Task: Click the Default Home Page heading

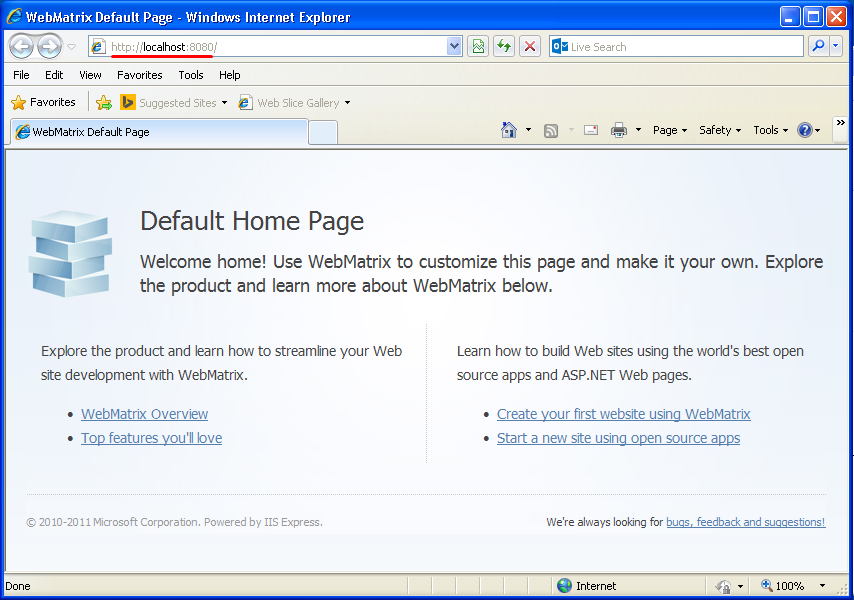Action: click(252, 222)
